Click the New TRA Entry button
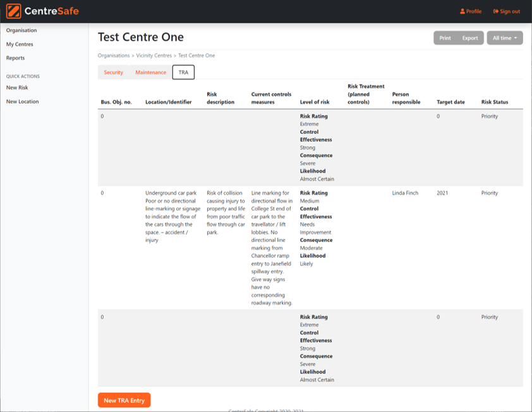The width and height of the screenshot is (532, 412). [124, 401]
